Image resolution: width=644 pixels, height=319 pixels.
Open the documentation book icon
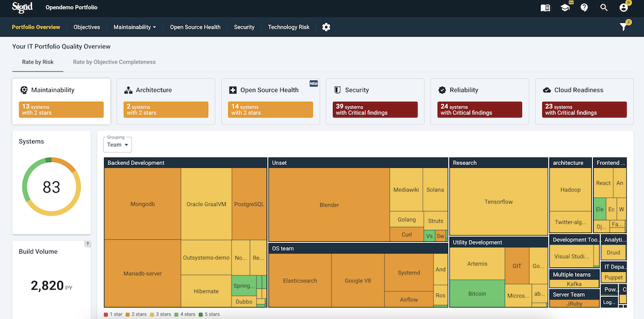pos(545,8)
